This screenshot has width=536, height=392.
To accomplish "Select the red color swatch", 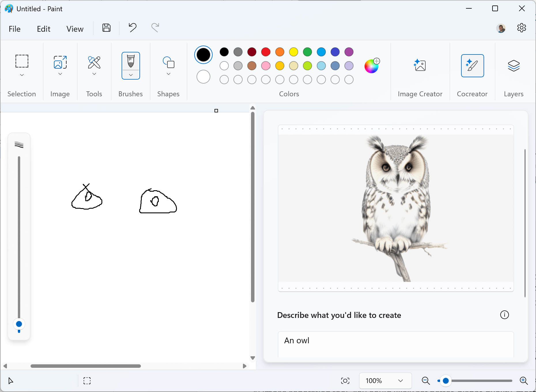I will 266,52.
